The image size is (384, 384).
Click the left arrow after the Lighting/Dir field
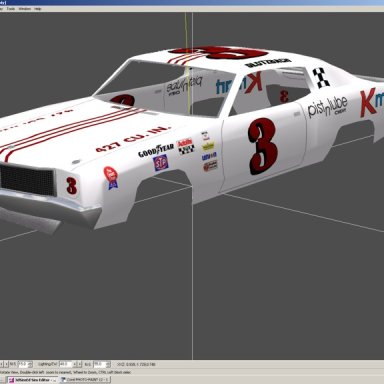pos(75,364)
